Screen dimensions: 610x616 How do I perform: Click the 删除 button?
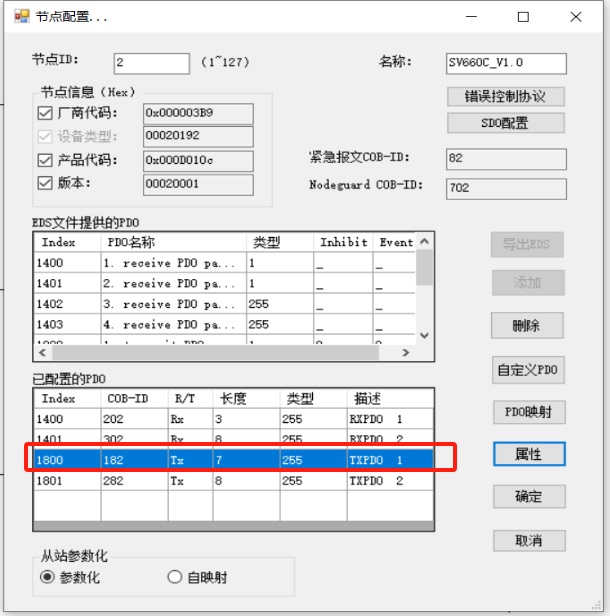tap(528, 326)
